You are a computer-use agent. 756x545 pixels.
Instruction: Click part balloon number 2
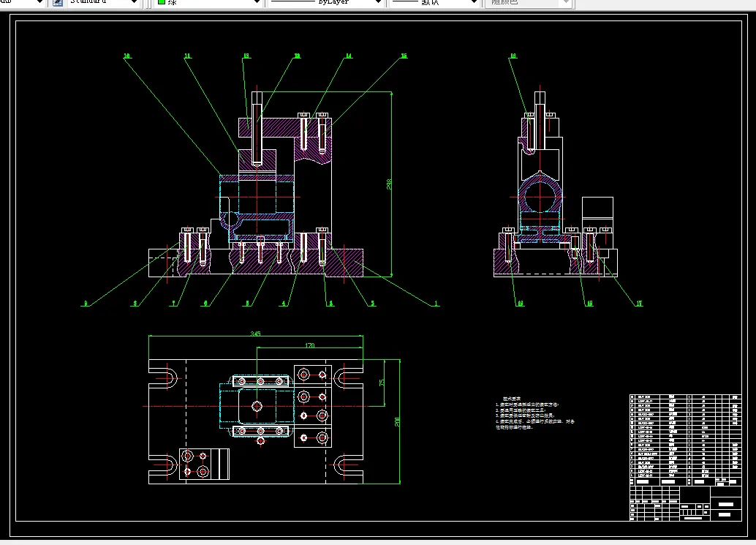(372, 304)
